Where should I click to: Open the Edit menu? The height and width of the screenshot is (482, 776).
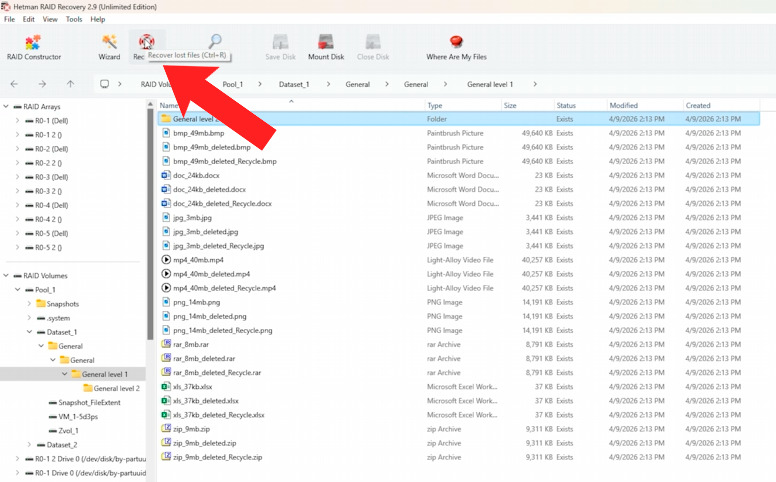29,19
